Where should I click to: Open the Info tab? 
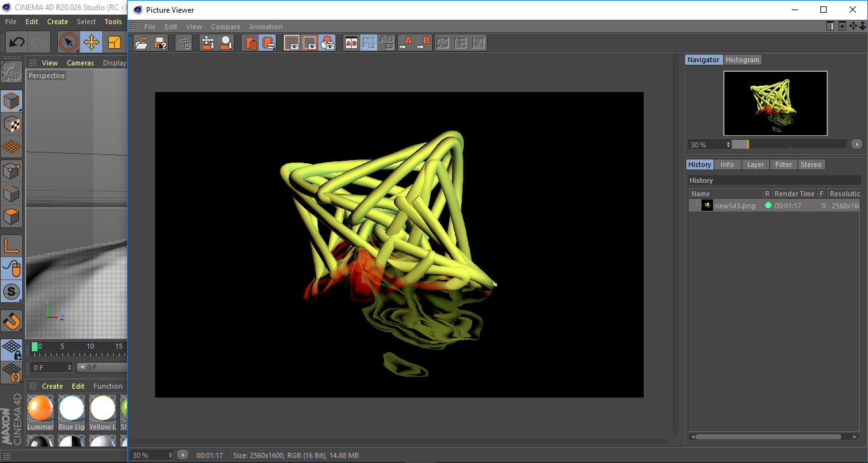[727, 164]
